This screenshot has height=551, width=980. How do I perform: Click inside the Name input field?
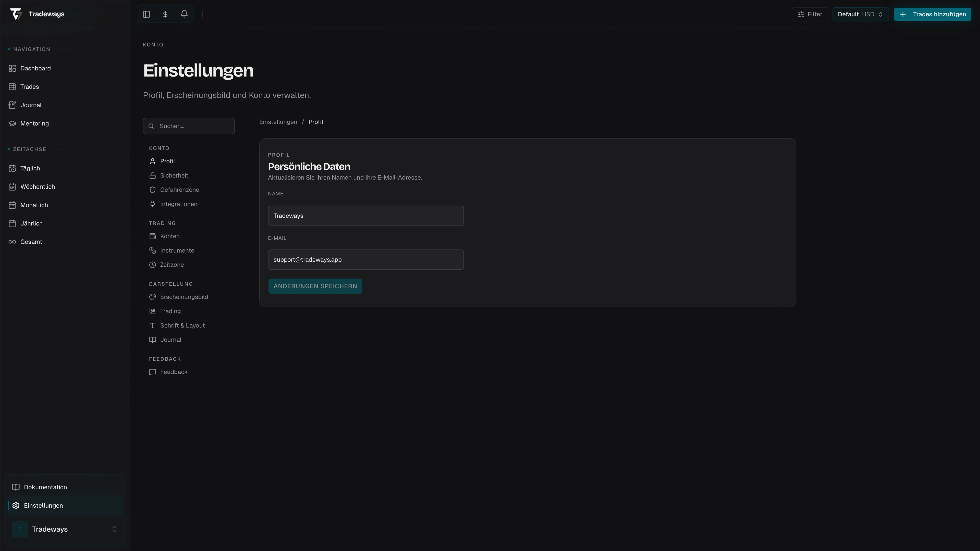coord(365,216)
